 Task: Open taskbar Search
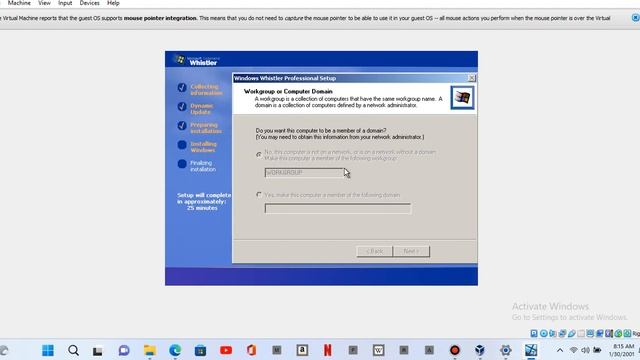click(73, 350)
